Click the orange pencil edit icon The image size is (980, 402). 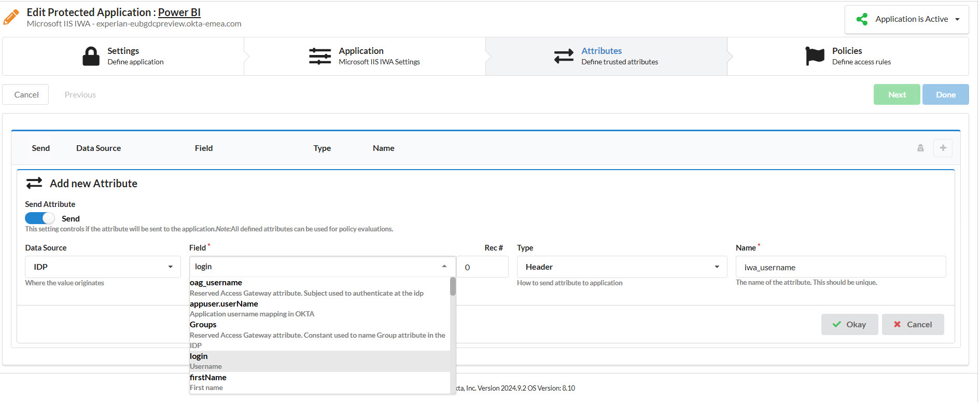coord(11,17)
